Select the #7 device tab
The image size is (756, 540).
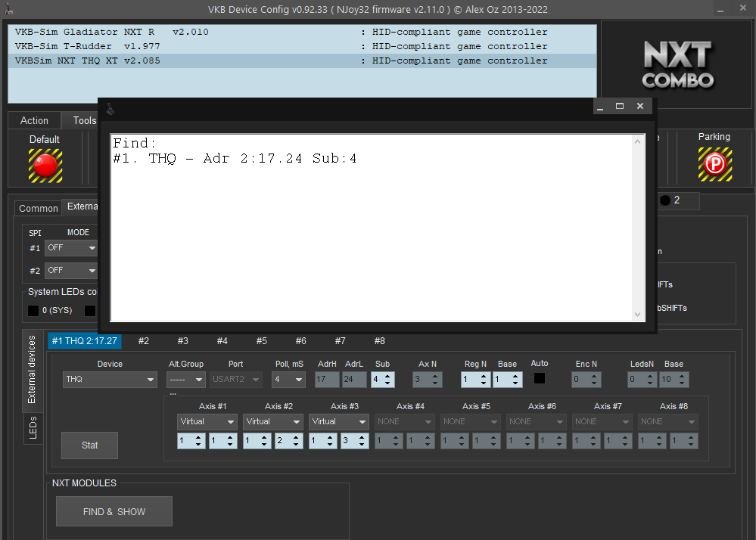pos(341,341)
